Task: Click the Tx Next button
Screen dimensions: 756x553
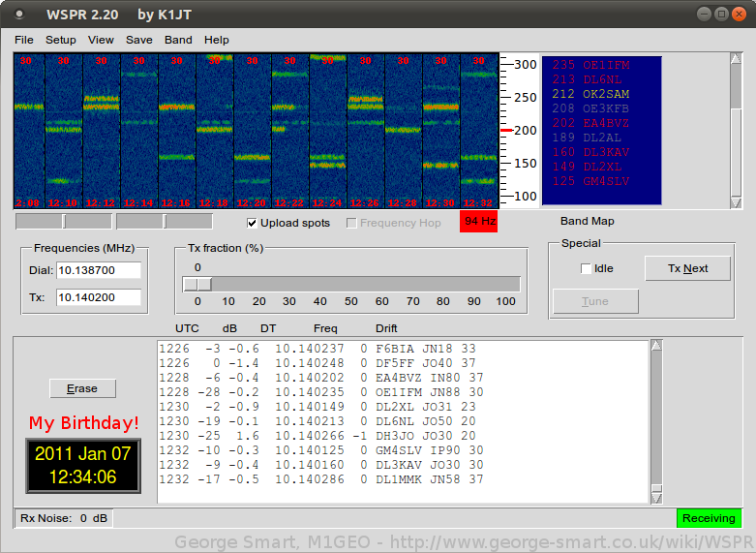Action: [x=687, y=268]
